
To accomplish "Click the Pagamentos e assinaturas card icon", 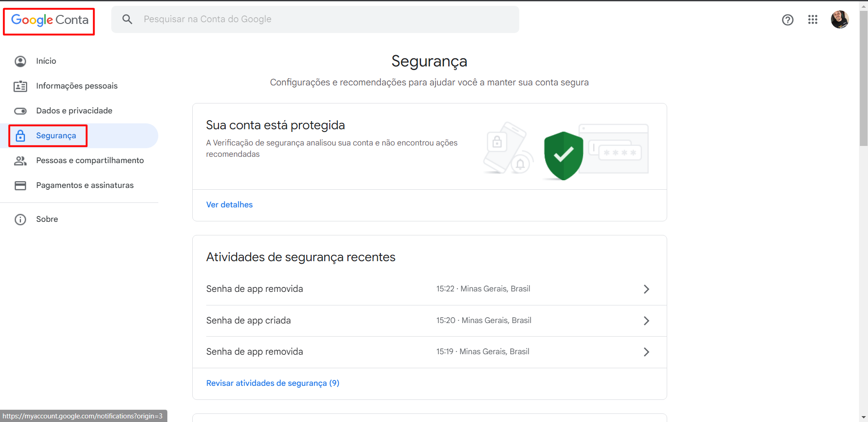I will 20,185.
